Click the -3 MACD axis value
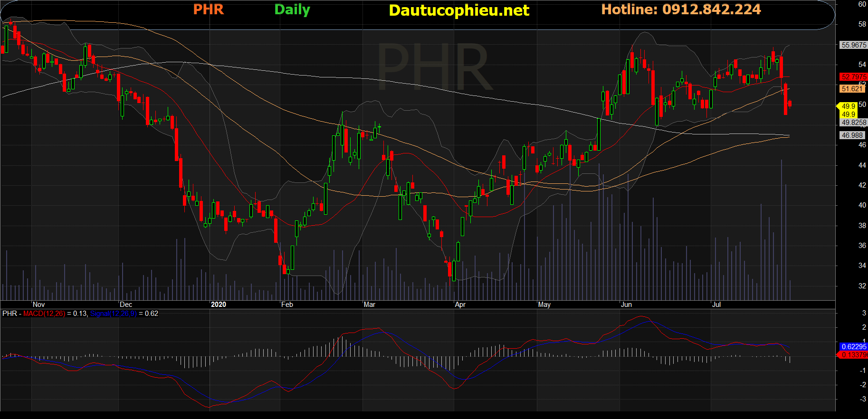Screen dimensions: 868x419 [863, 399]
